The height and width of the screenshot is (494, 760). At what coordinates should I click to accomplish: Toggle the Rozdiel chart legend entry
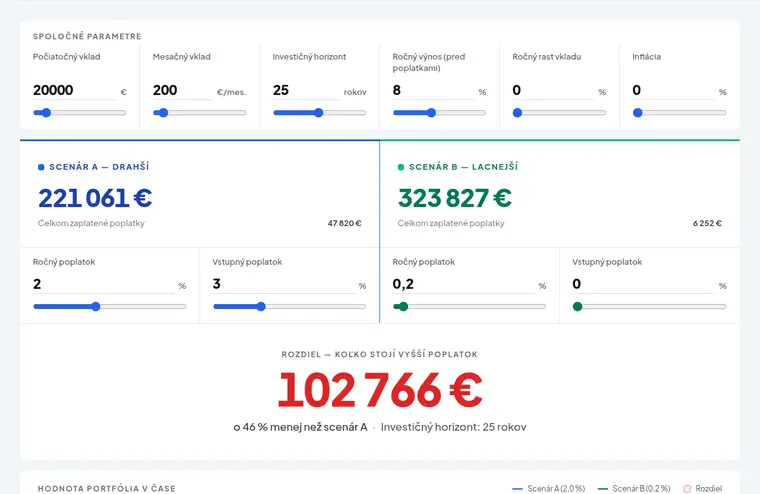pos(703,489)
